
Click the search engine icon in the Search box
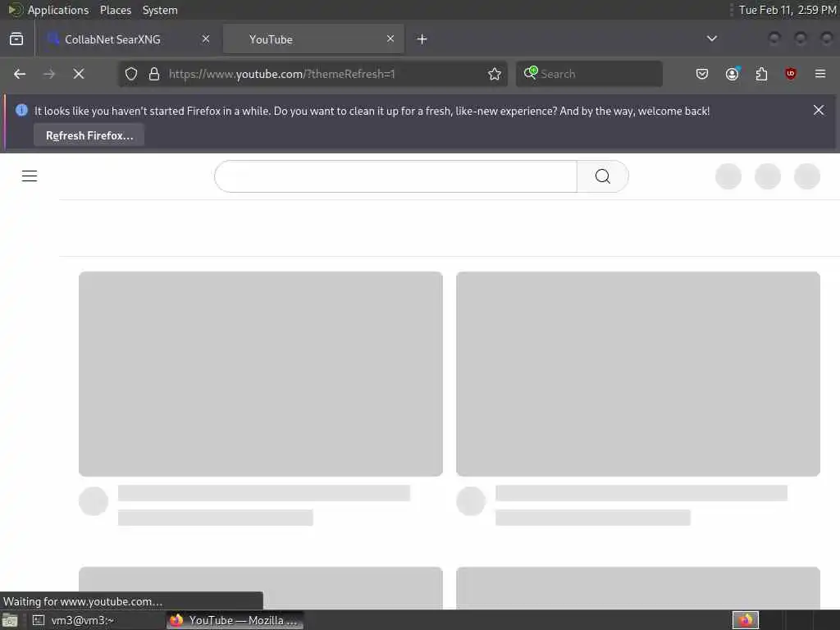point(531,73)
